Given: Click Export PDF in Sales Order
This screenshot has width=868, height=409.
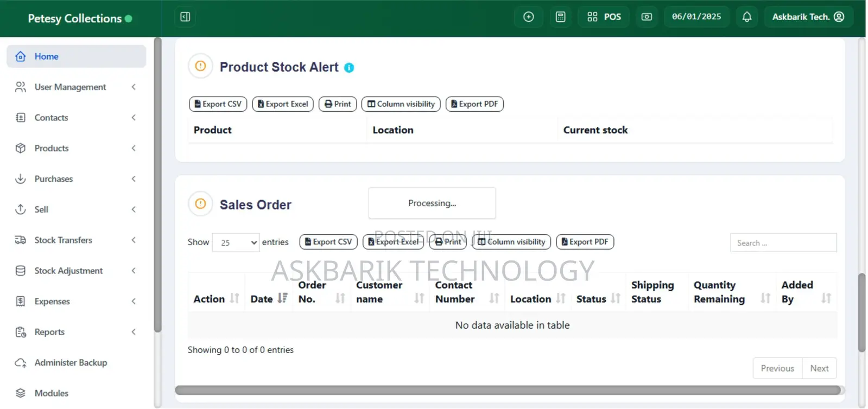Looking at the screenshot, I should click(585, 242).
